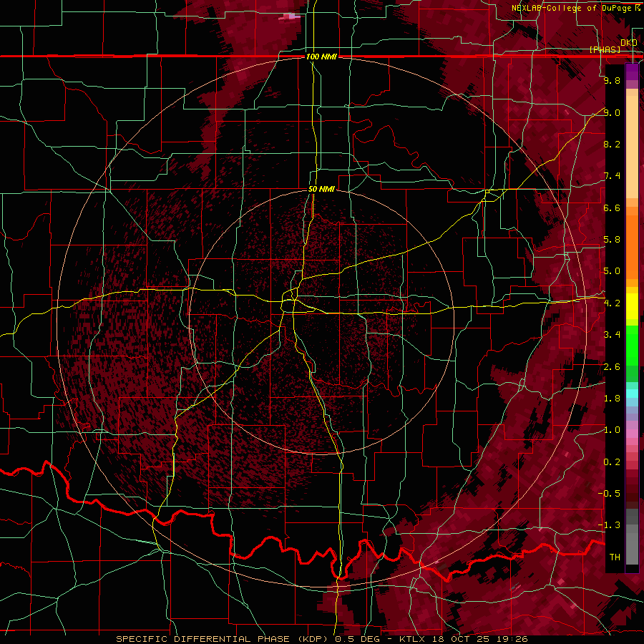The image size is (644, 644).
Task: Click the '[PHAS]' legend label
Action: pyautogui.click(x=605, y=49)
